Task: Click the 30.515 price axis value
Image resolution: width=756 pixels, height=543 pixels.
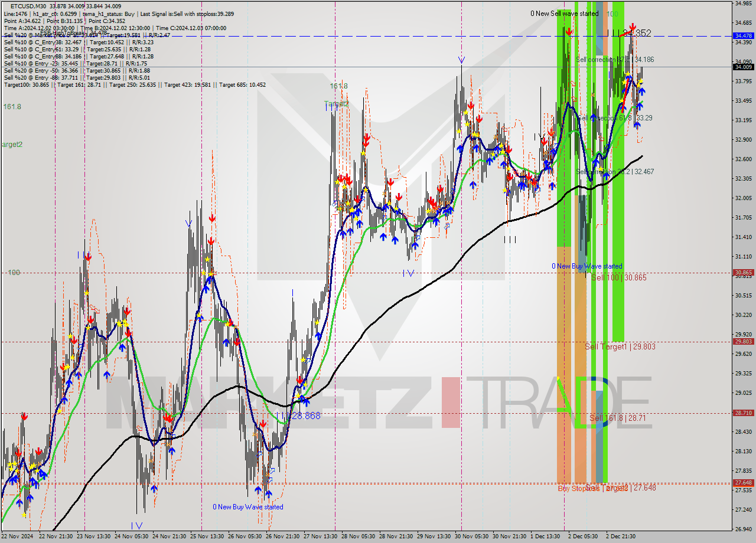Action: (x=743, y=296)
